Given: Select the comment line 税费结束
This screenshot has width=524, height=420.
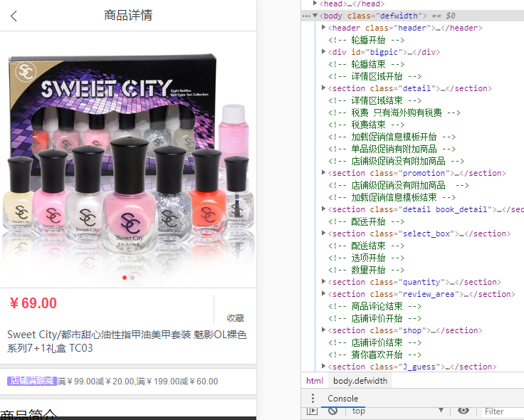Looking at the screenshot, I should 366,125.
